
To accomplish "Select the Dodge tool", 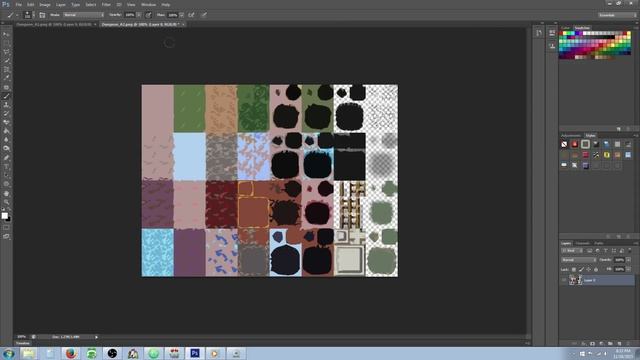I will [x=6, y=149].
